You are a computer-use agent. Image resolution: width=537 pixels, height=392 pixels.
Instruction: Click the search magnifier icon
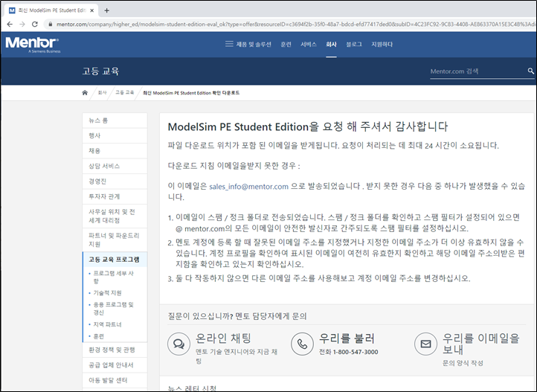click(530, 71)
